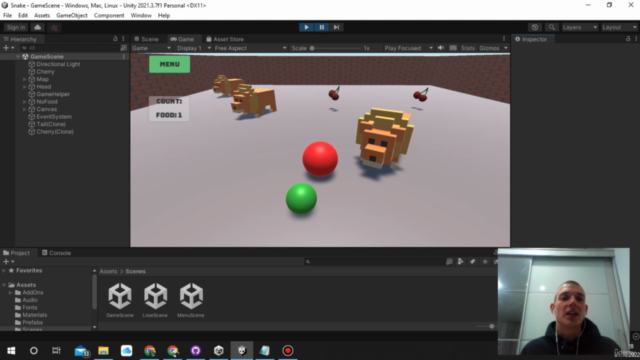Select Directional Light in Hierarchy

click(58, 64)
